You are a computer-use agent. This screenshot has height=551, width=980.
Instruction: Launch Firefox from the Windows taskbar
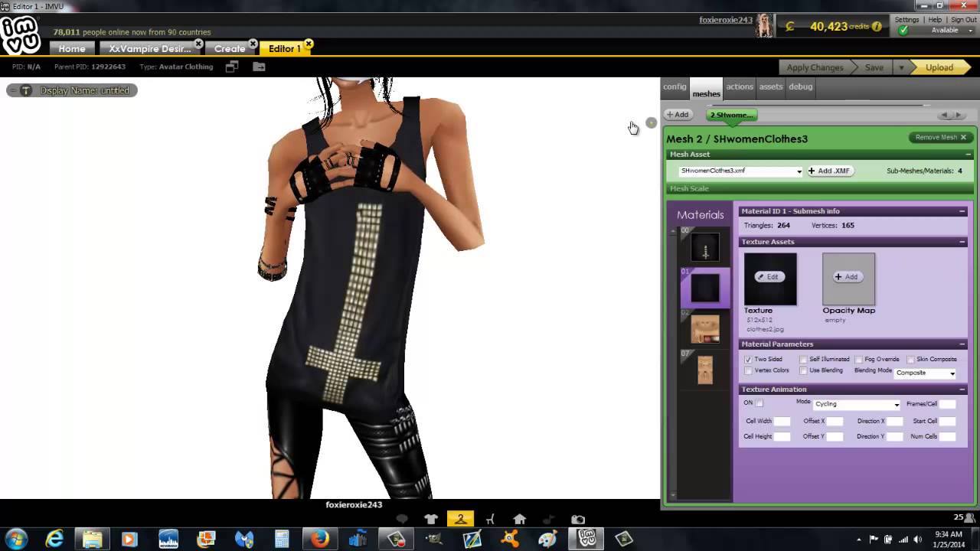tap(320, 539)
